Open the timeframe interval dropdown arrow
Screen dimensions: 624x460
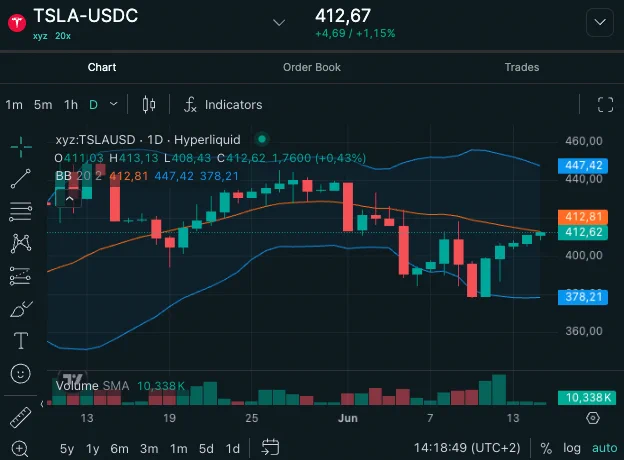click(x=113, y=104)
